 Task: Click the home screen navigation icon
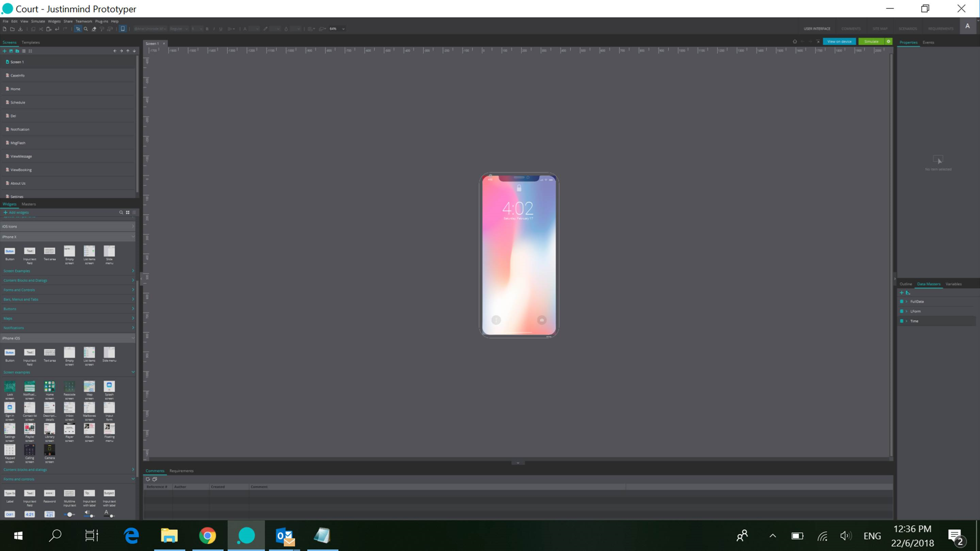(x=795, y=42)
